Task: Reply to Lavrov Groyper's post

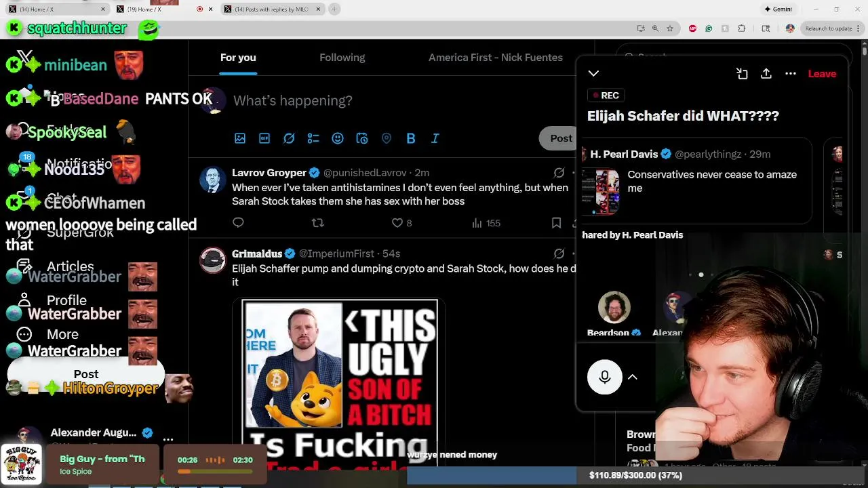Action: [238, 222]
